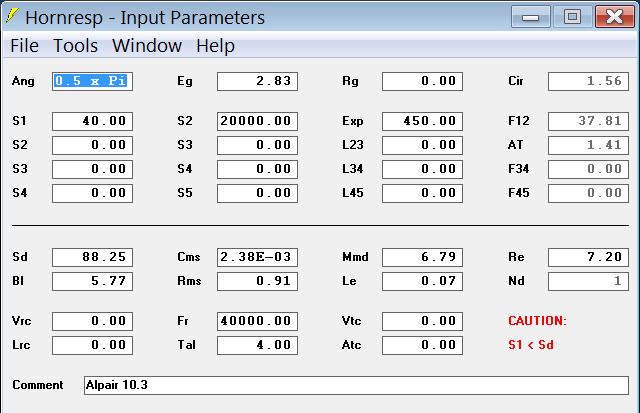The width and height of the screenshot is (640, 413).
Task: Click the AT field showing 1.41
Action: [588, 145]
